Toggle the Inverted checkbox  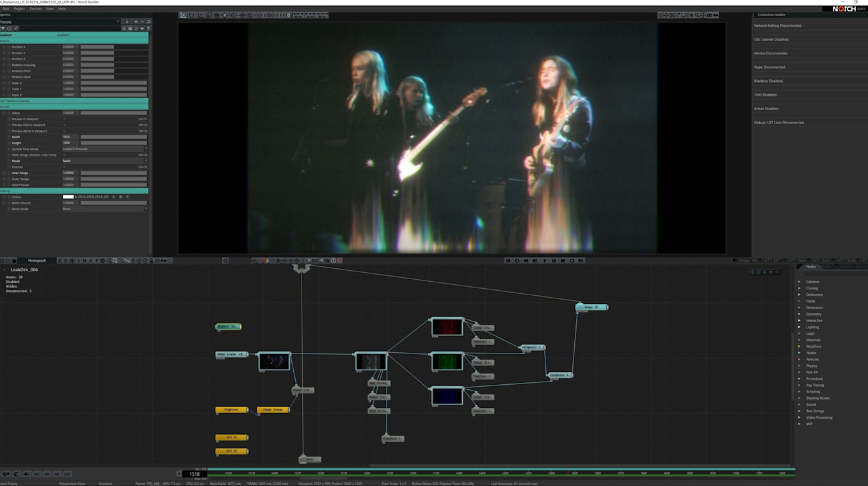coord(65,167)
